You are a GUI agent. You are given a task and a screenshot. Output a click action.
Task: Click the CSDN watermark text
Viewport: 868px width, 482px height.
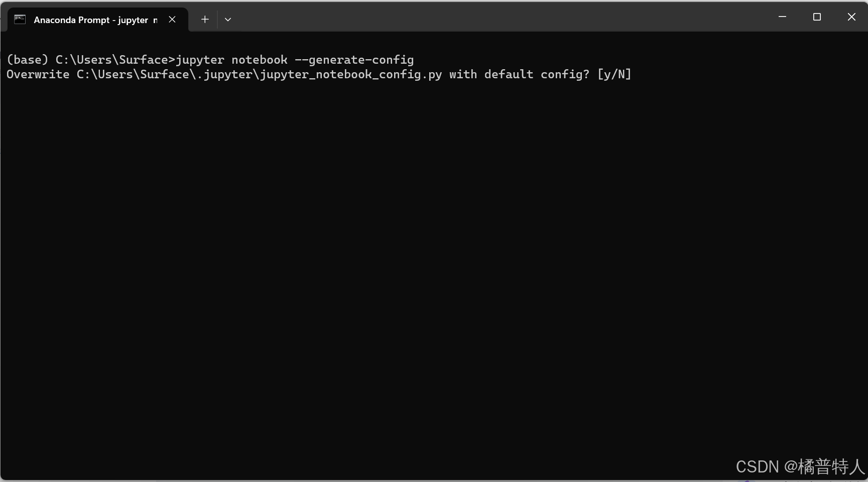click(x=800, y=466)
